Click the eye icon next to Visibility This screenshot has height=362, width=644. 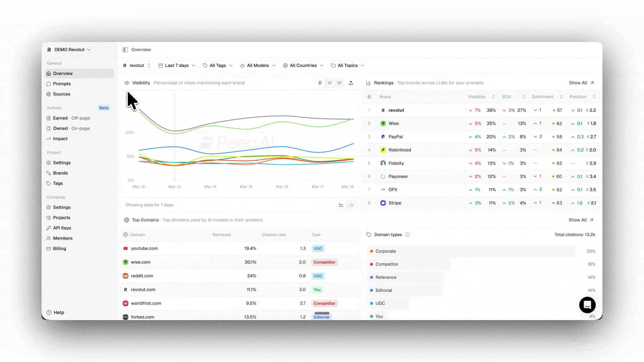click(x=127, y=83)
